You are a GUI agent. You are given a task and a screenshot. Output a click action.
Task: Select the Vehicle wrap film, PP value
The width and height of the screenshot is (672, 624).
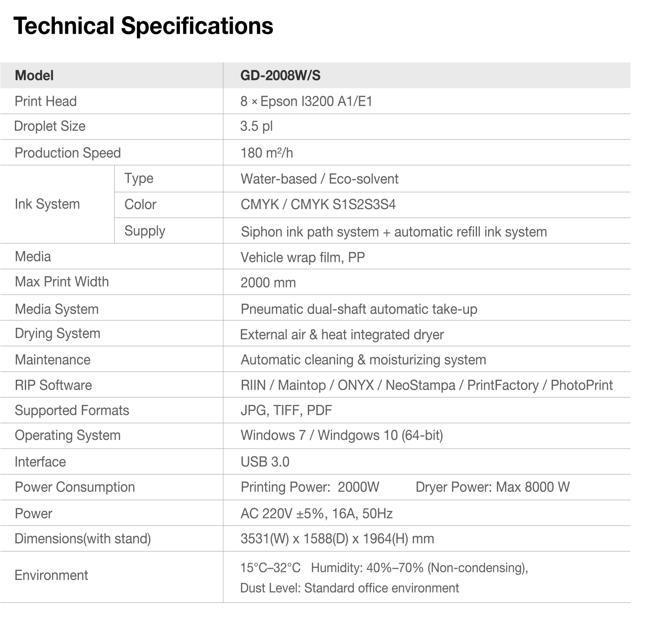coord(302,257)
